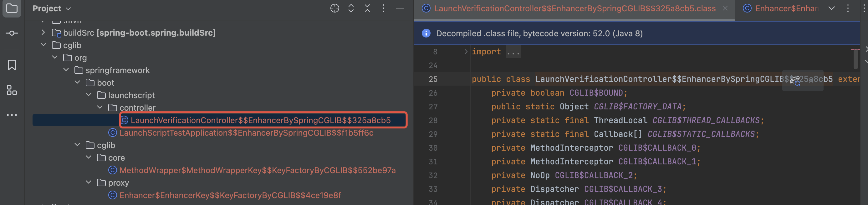Click CGLIB$STATIC_CALLBACKS field on line 29

click(701, 134)
